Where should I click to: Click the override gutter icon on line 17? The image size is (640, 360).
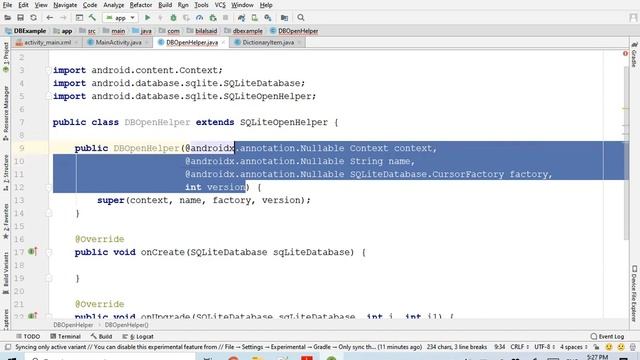click(33, 252)
